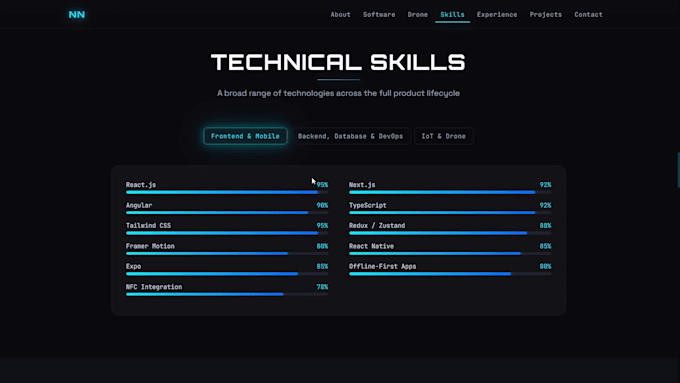Screen dimensions: 680x383
Task: Click the Offline-First Apps skill label
Action: point(382,266)
